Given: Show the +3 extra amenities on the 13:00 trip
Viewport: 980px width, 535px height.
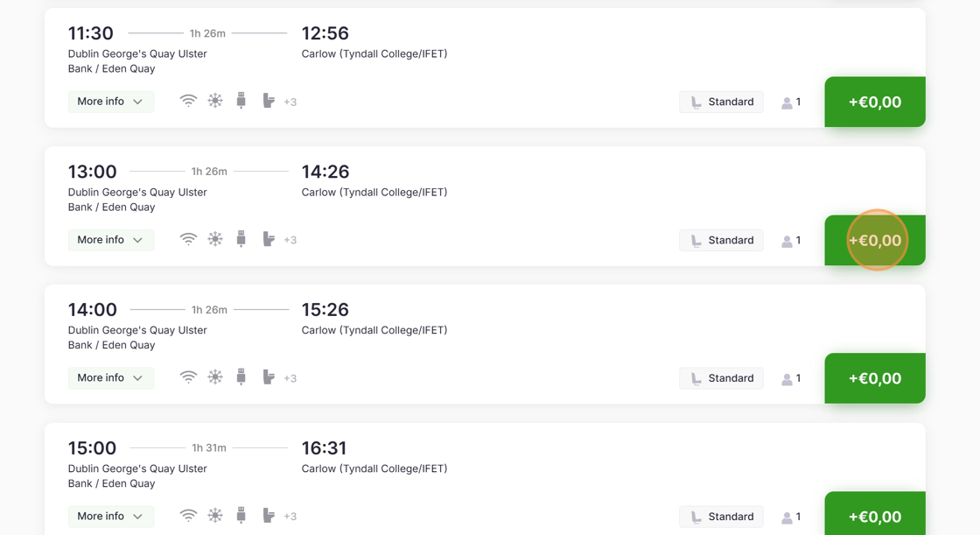Looking at the screenshot, I should pos(290,240).
